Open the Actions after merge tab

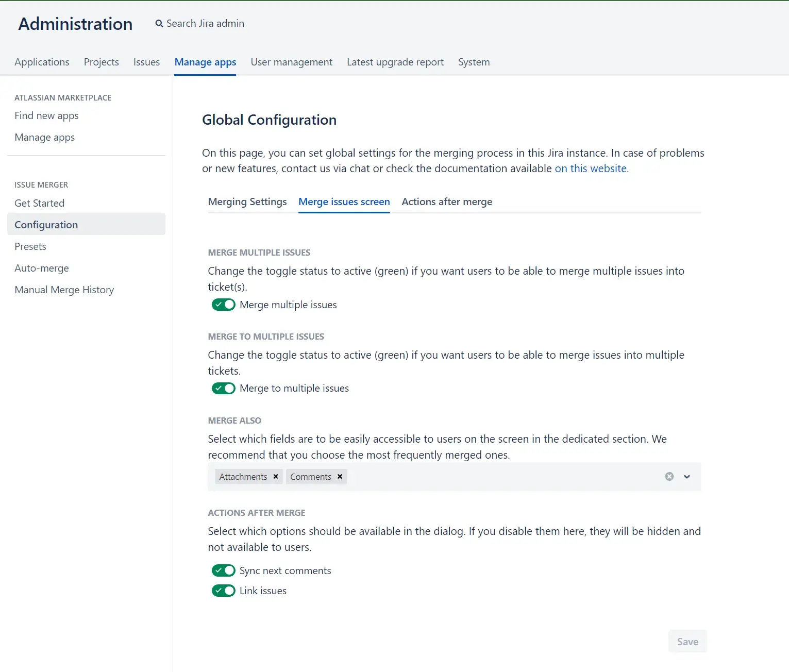446,201
